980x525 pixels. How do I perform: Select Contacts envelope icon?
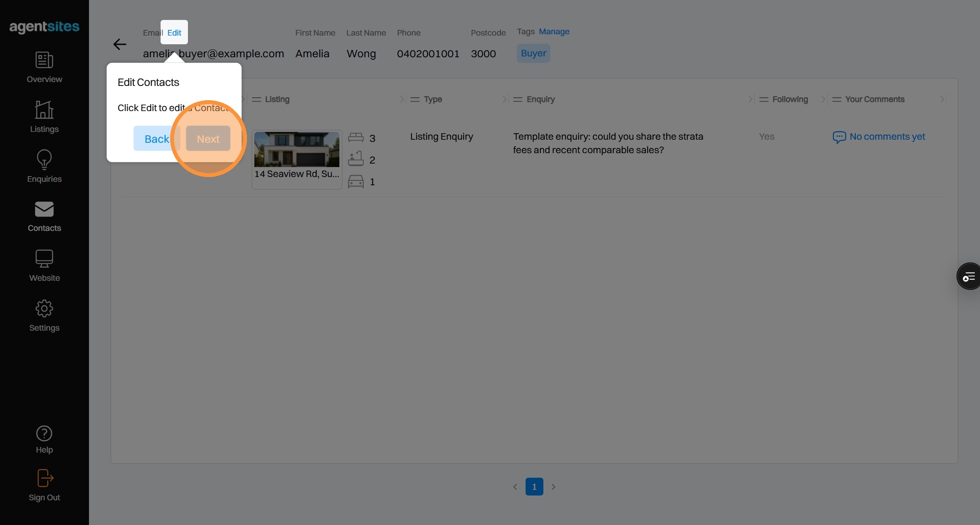click(x=44, y=210)
